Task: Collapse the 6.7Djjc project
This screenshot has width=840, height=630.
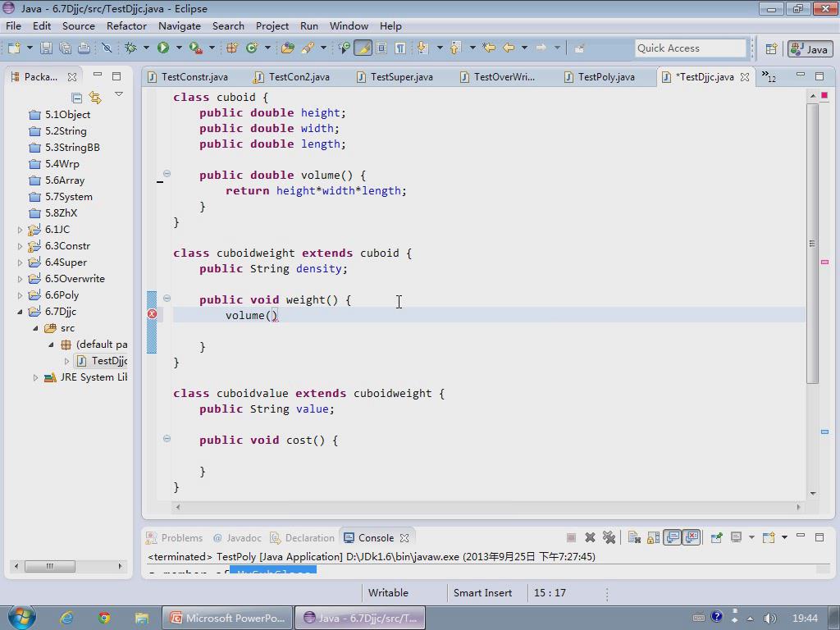Action: tap(20, 312)
